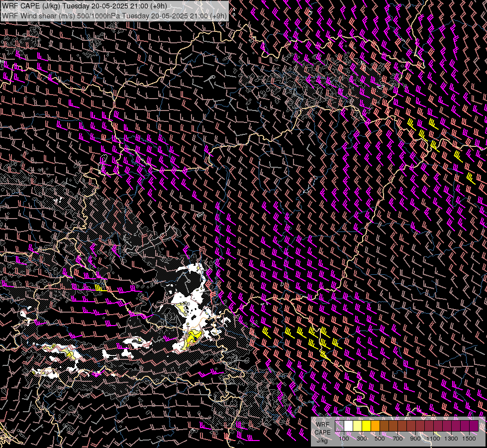Viewport: 487px width, 448px height.
Task: Click the legend value "700"
Action: point(397,439)
